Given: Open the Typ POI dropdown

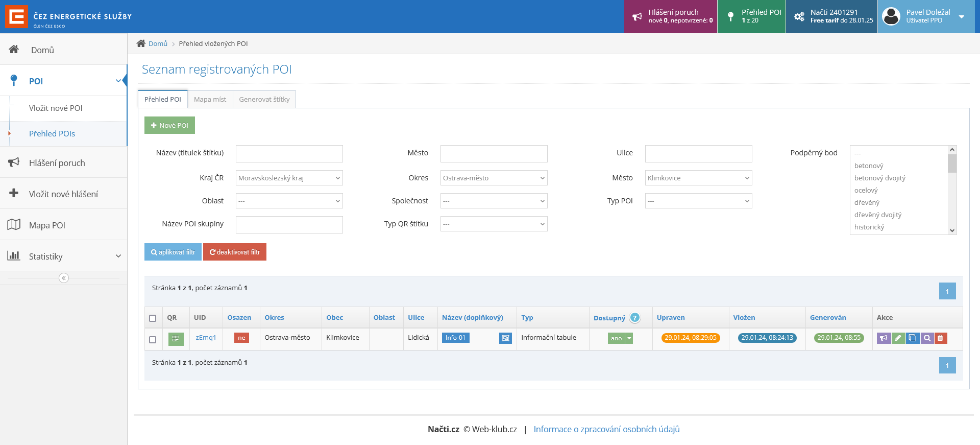Looking at the screenshot, I should tap(698, 201).
